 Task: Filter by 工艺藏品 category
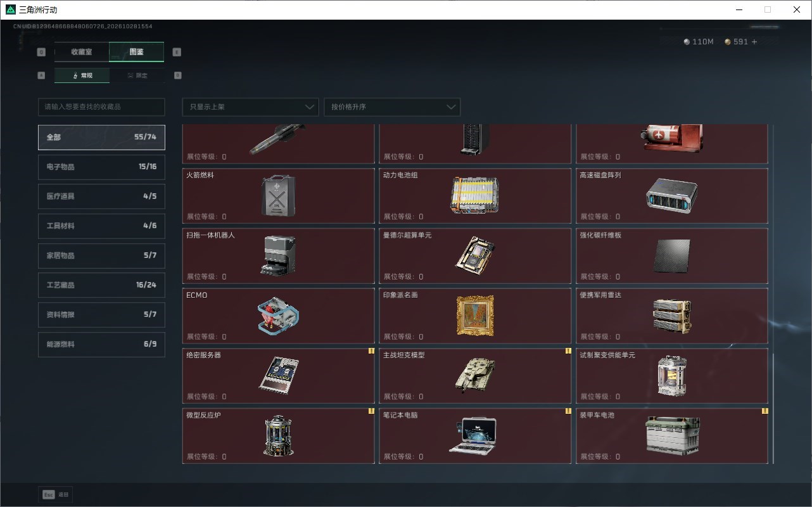tap(101, 285)
